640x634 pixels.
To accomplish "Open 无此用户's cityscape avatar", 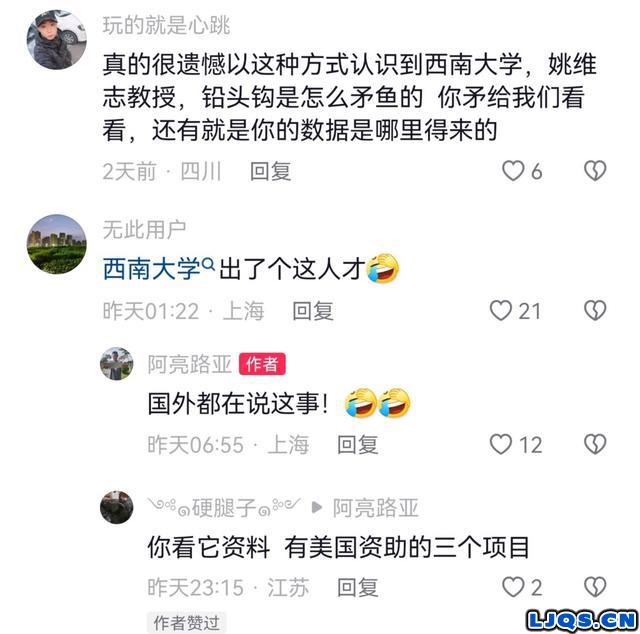I will point(57,244).
